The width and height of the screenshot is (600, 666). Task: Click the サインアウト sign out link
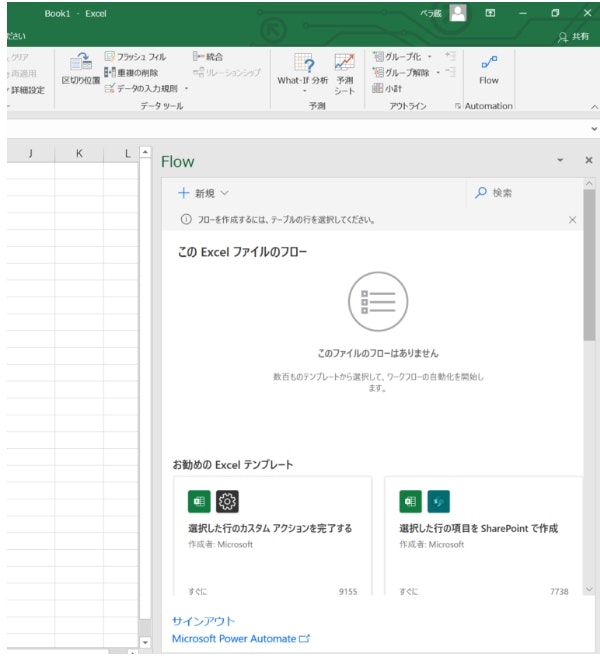pos(203,621)
